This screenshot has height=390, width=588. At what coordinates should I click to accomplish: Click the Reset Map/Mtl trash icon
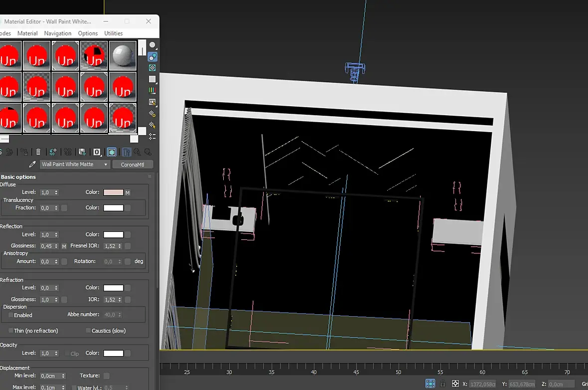pos(38,152)
